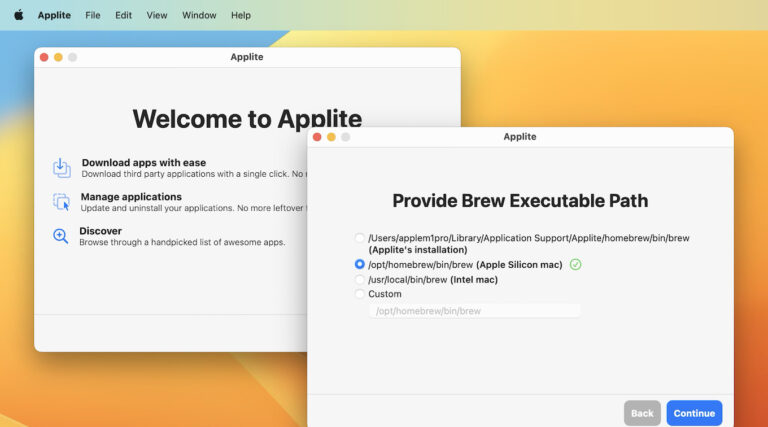Viewport: 768px width, 427px height.
Task: Click the Applite title of the back window
Action: 247,57
